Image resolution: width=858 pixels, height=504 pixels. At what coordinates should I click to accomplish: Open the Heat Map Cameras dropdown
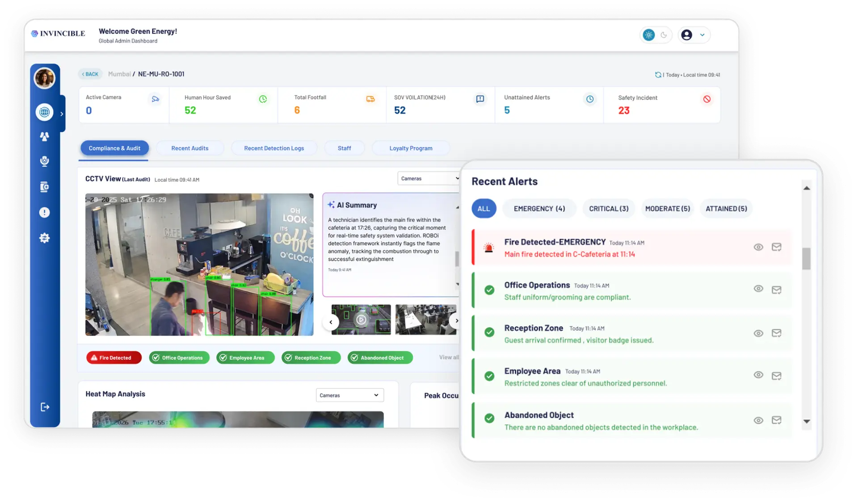click(349, 395)
